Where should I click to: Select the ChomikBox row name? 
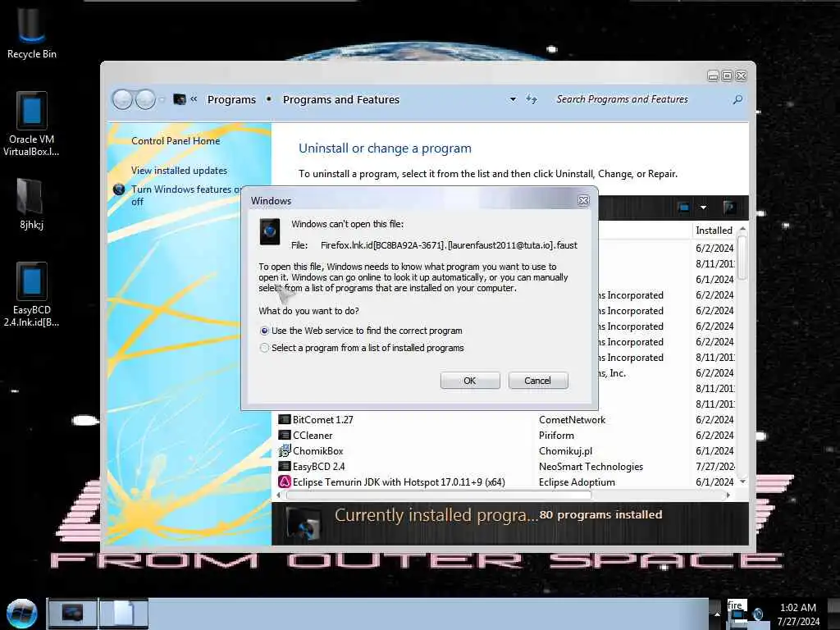point(318,450)
